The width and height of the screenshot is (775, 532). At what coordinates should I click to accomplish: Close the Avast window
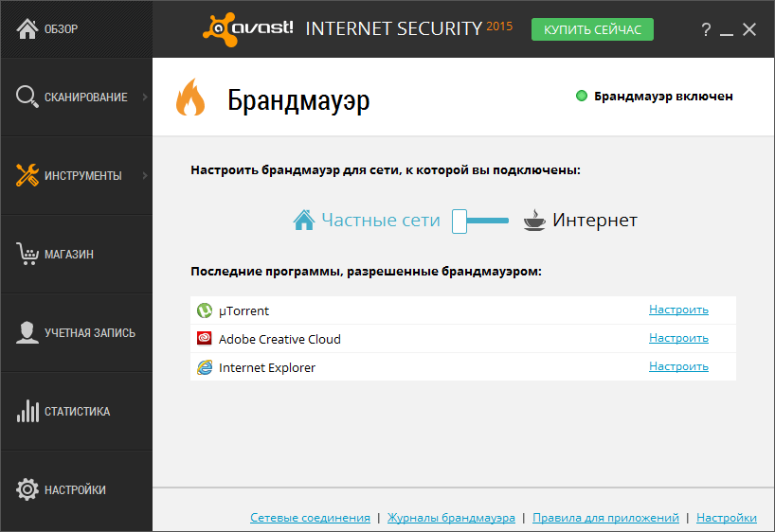click(x=749, y=29)
